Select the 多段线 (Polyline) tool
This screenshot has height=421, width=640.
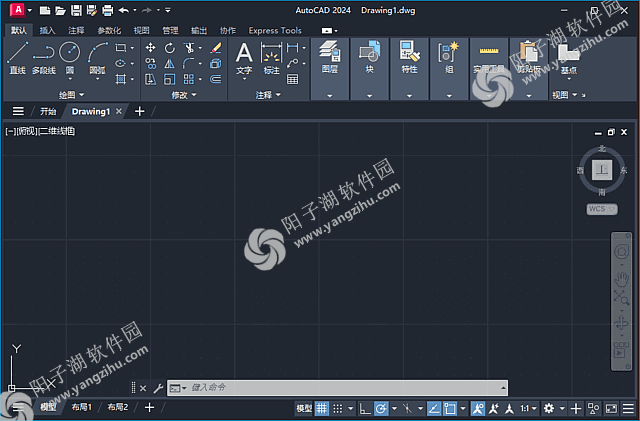pos(44,57)
